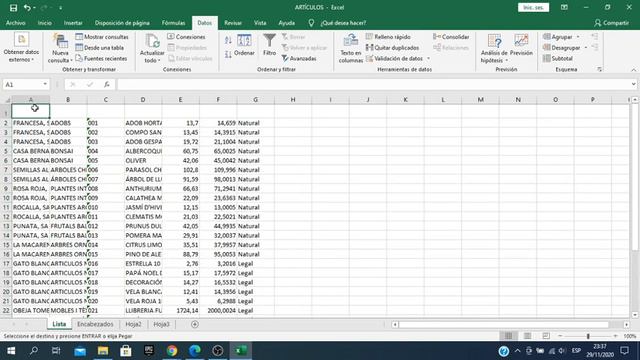Open Ribbon display options
Viewport: 640px width, 360px height.
pos(564,7)
